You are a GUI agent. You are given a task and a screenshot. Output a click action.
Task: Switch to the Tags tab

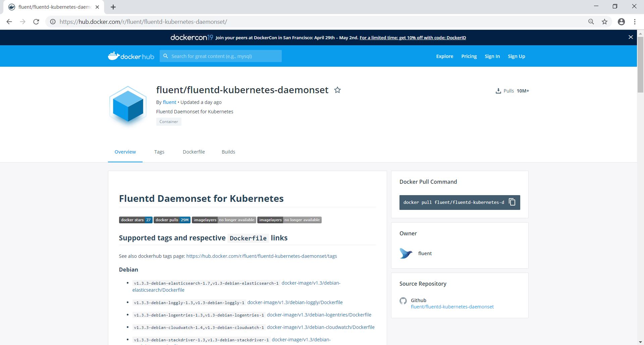(159, 152)
